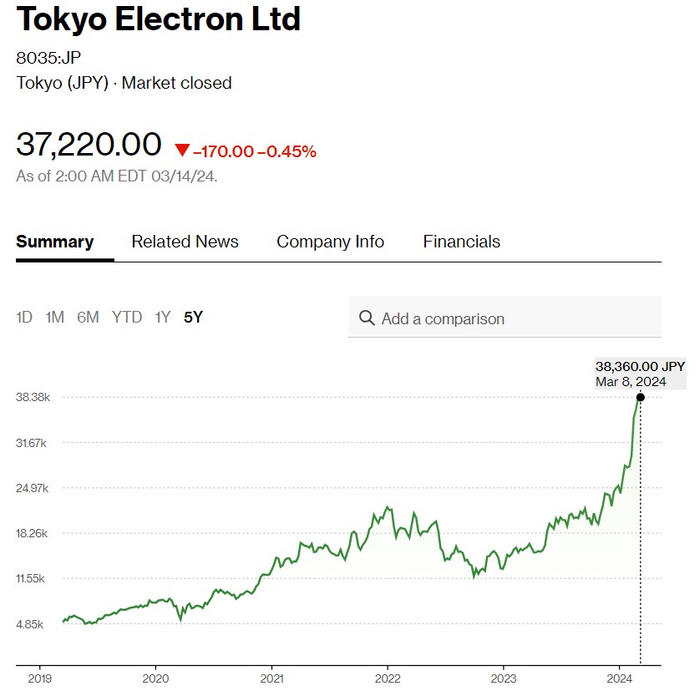Click the 8035:JP ticker symbol
This screenshot has width=700, height=697.
[49, 57]
